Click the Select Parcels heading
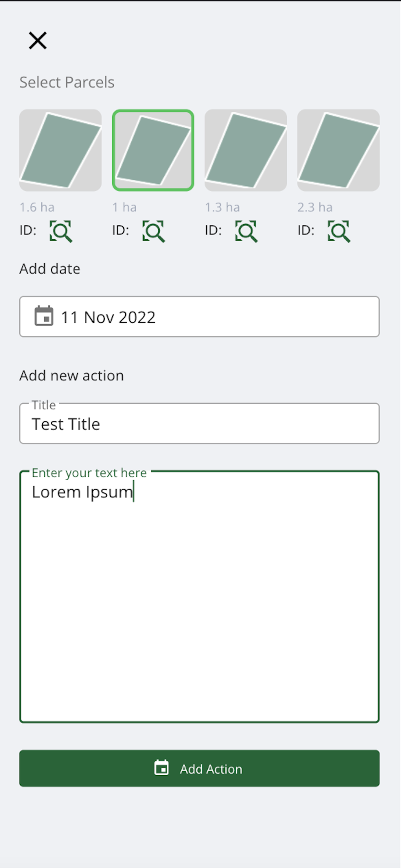 tap(67, 82)
